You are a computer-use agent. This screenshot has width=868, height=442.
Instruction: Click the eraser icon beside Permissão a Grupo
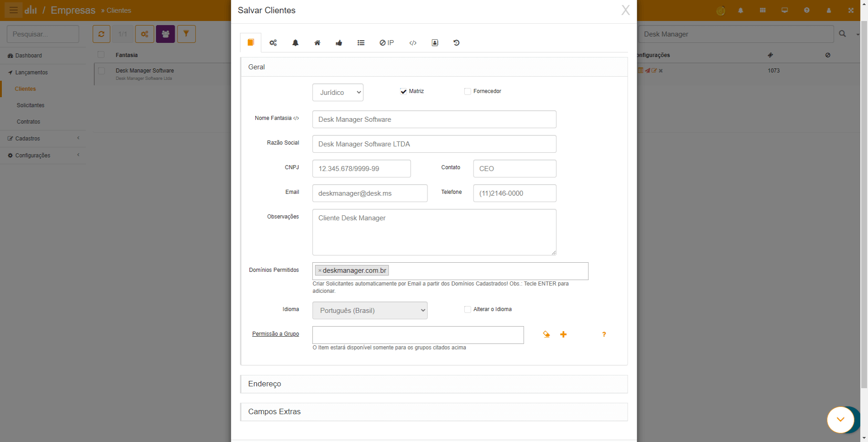[546, 334]
